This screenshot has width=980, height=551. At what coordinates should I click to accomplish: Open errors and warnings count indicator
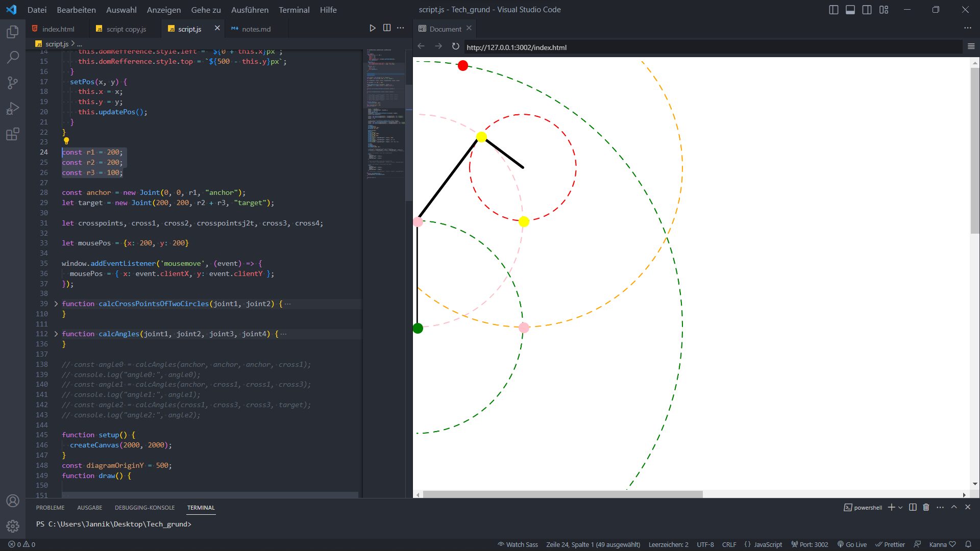pyautogui.click(x=22, y=544)
